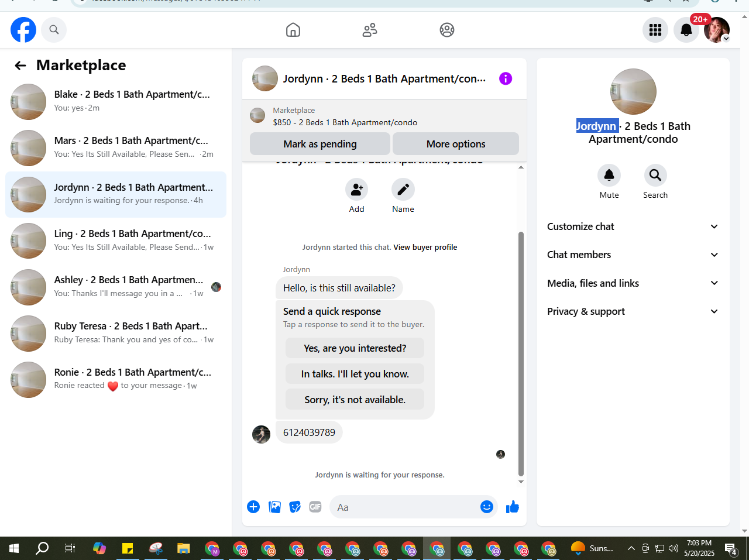Click the 6124039789 message bubble
Viewport: 749px width, 560px height.
tap(309, 432)
